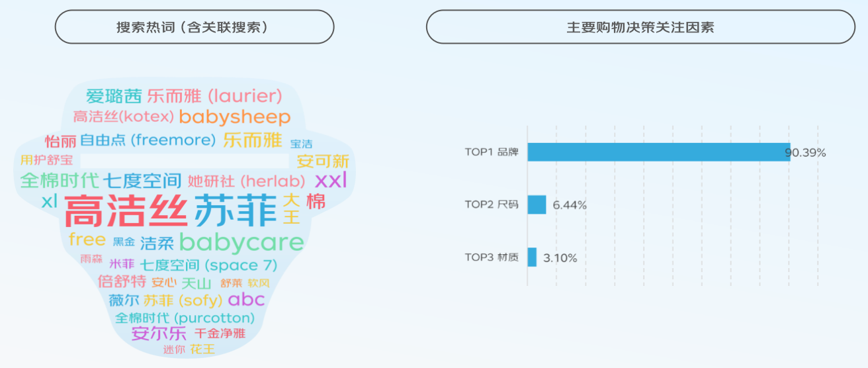Click the large 苏菲 word
The width and height of the screenshot is (868, 368).
236,211
